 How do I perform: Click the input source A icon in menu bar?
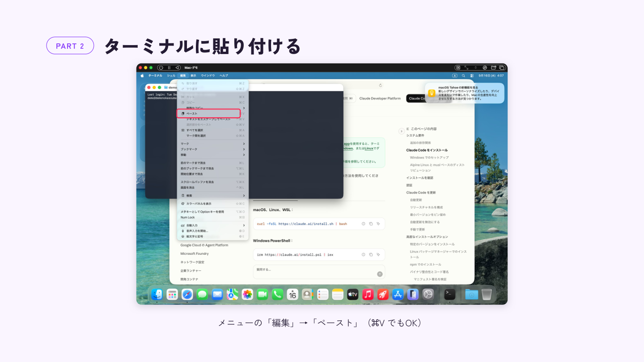(x=455, y=76)
